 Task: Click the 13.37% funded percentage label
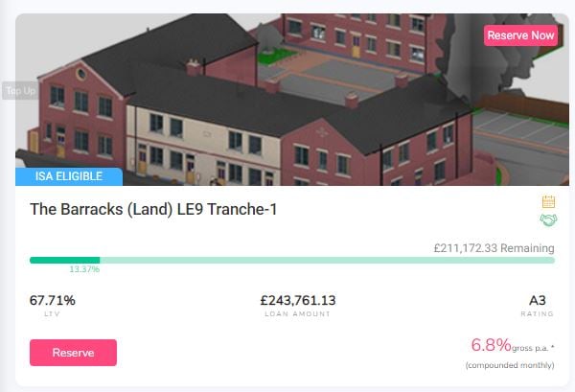[84, 269]
